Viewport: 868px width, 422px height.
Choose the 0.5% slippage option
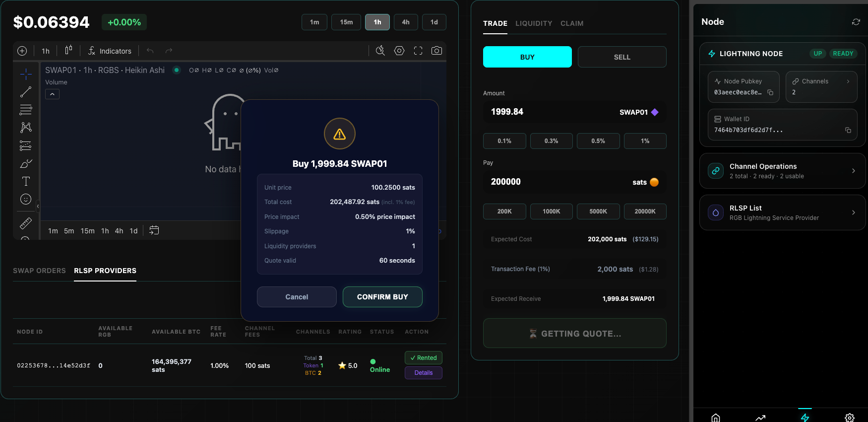tap(598, 141)
